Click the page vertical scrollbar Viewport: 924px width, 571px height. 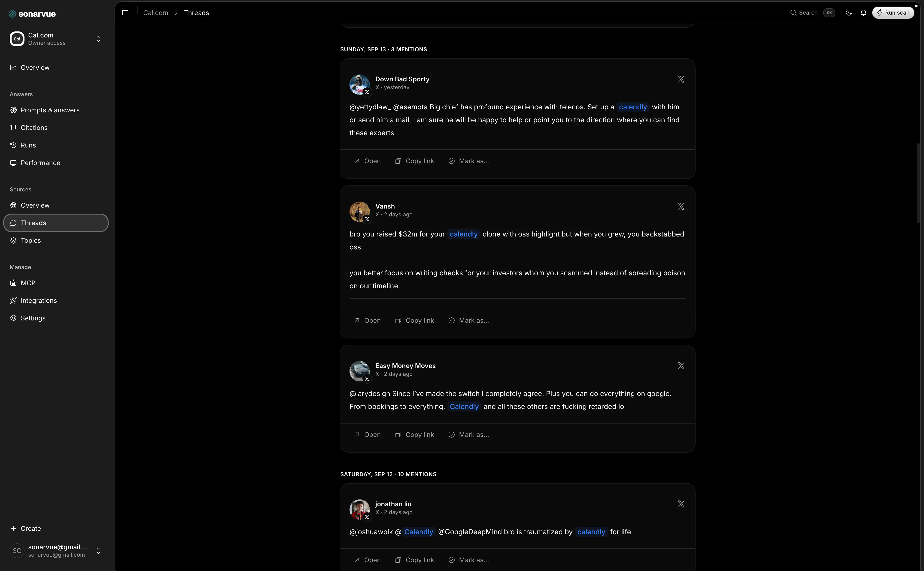pos(918,183)
